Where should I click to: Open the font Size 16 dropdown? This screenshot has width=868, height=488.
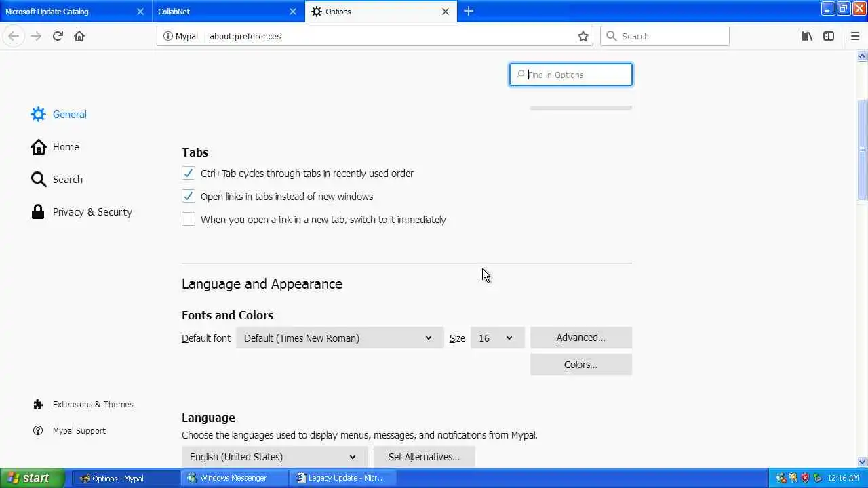498,338
